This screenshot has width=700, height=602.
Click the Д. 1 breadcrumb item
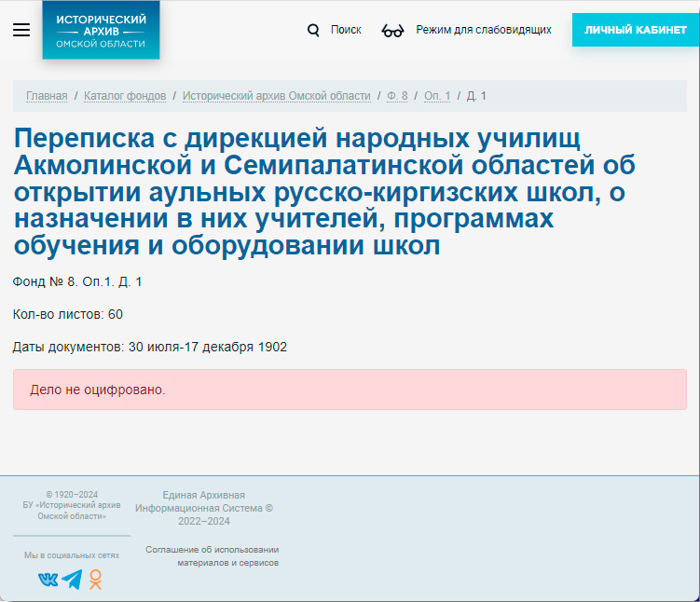476,96
